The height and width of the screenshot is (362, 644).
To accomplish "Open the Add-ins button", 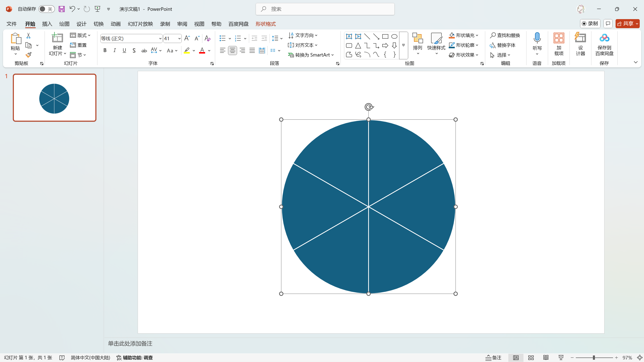I will pos(559,44).
